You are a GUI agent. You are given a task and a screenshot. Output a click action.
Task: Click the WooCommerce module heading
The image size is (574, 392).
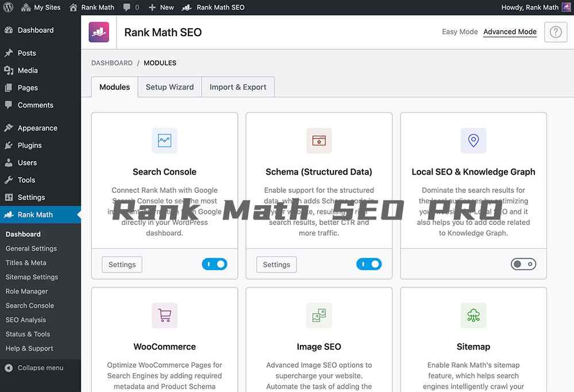165,347
